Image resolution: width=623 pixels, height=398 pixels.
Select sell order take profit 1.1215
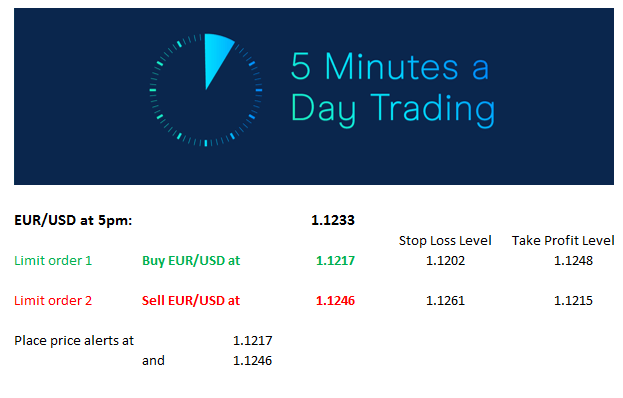pyautogui.click(x=573, y=301)
